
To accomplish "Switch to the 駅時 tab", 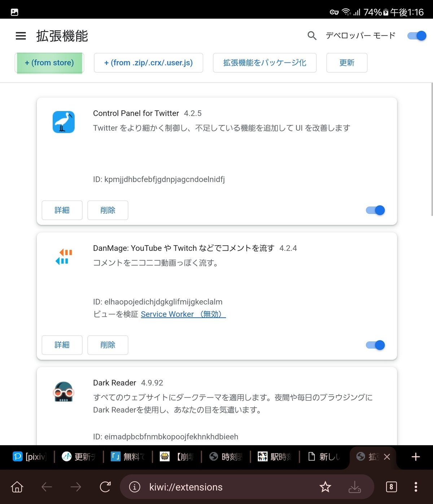I will [275, 457].
